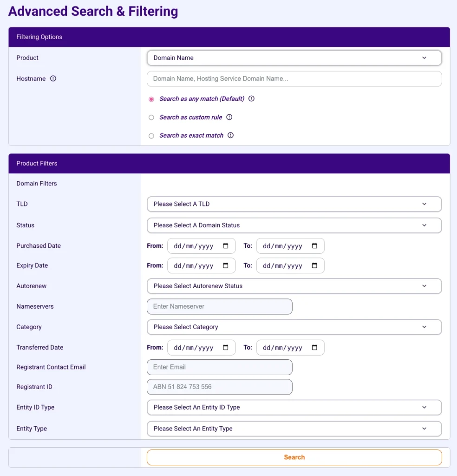457x476 pixels.
Task: Open the Product dropdown showing Domain Name
Action: 294,58
